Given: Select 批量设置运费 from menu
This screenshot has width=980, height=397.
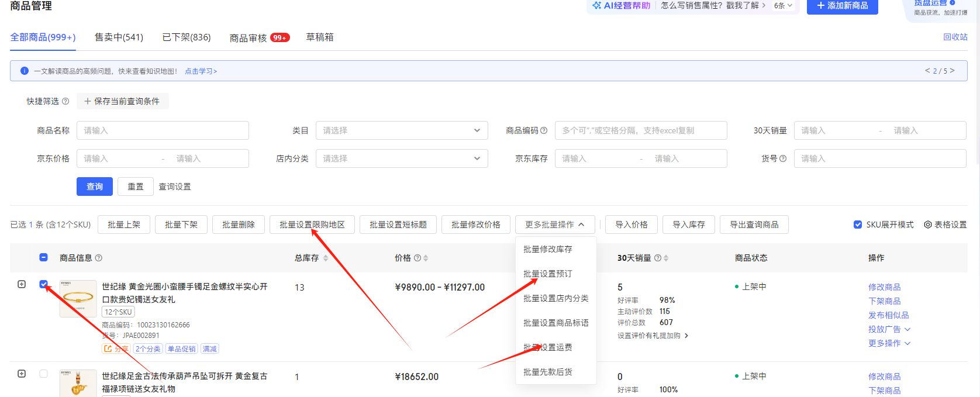Looking at the screenshot, I should click(x=548, y=347).
